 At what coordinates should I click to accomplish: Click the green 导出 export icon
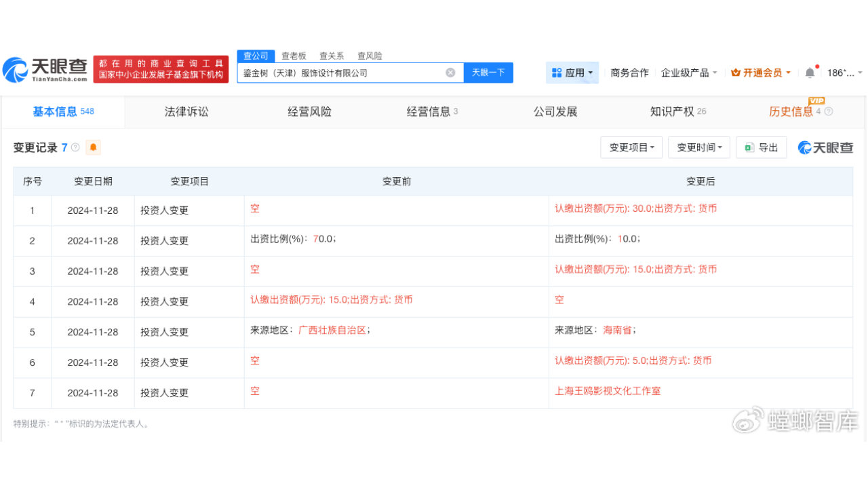[x=750, y=147]
